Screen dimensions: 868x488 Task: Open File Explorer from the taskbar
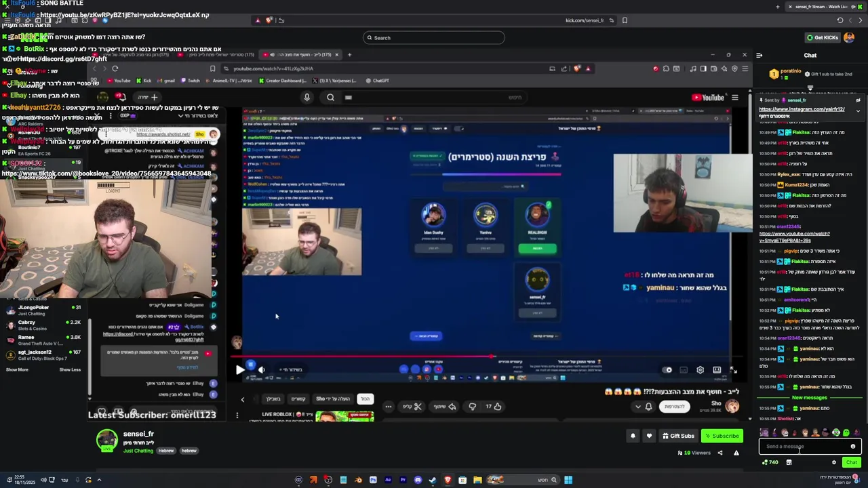click(477, 480)
